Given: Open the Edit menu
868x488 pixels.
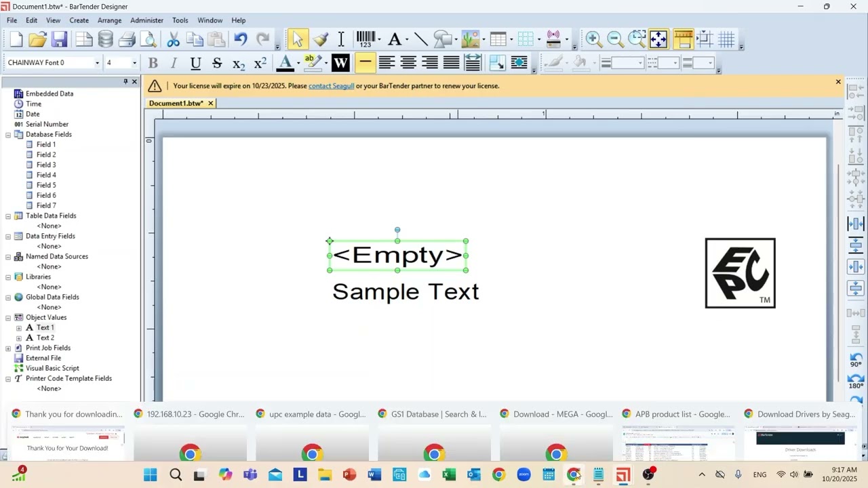Looking at the screenshot, I should 32,20.
